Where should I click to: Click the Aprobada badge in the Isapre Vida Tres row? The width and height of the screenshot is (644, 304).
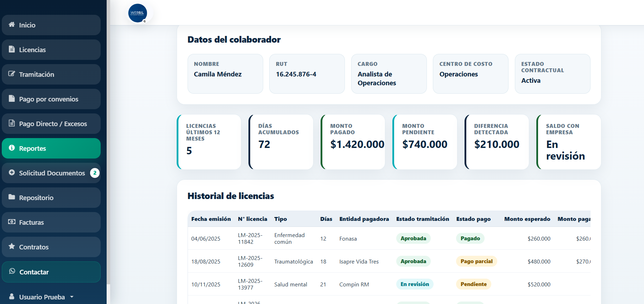[x=413, y=261]
